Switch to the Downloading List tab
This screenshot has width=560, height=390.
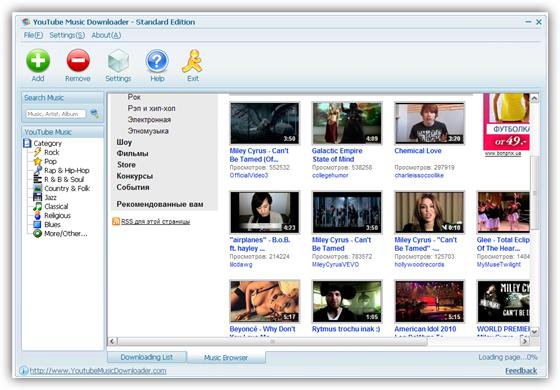pos(147,357)
